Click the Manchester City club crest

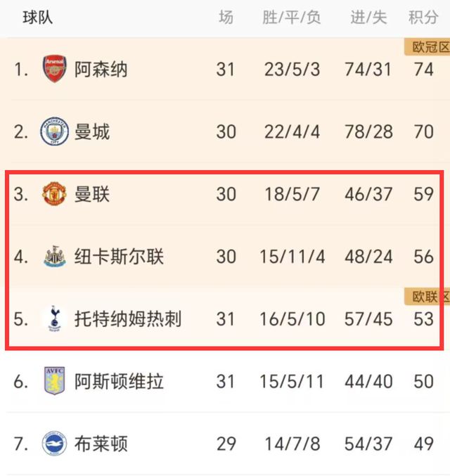[53, 131]
